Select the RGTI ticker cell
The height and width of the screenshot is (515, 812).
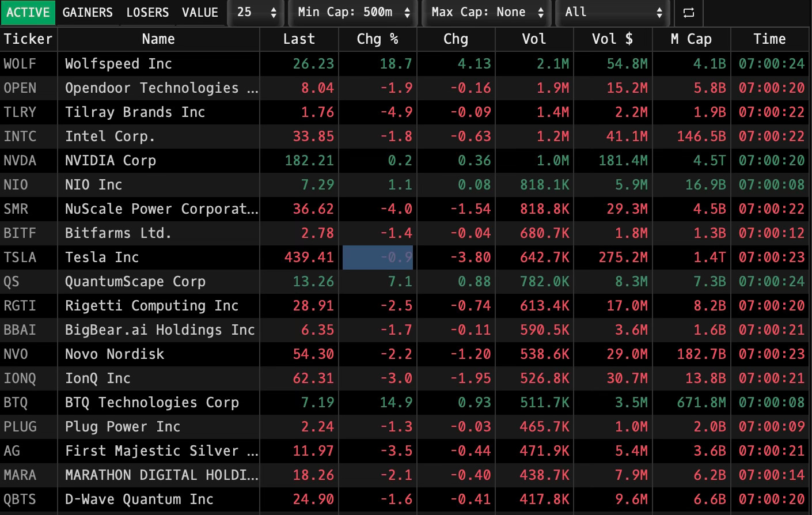tap(28, 306)
